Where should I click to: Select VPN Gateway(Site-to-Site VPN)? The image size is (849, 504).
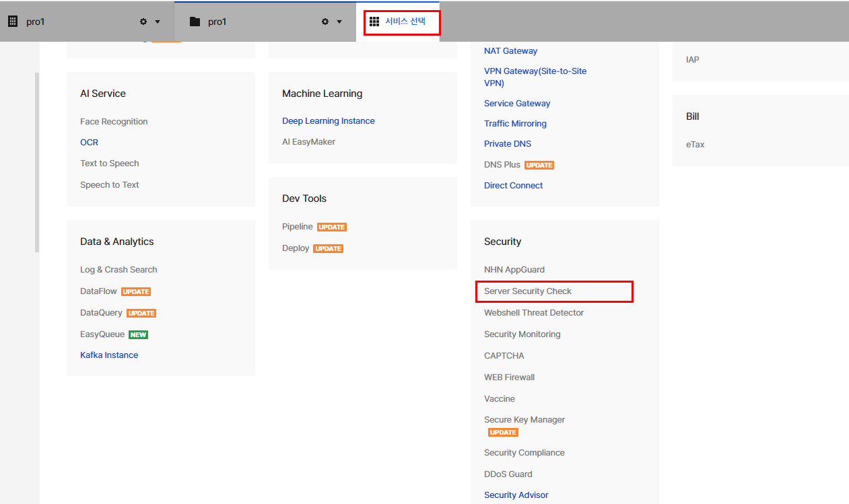point(535,77)
